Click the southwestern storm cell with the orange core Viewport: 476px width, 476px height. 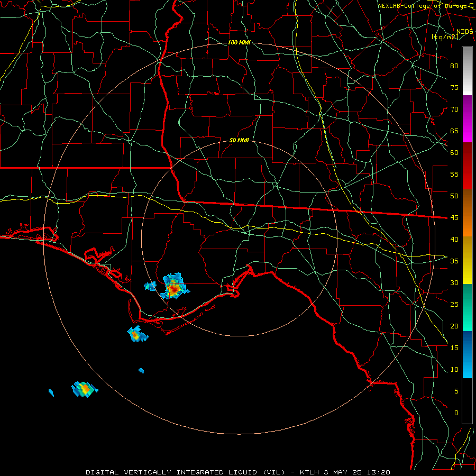coord(85,389)
